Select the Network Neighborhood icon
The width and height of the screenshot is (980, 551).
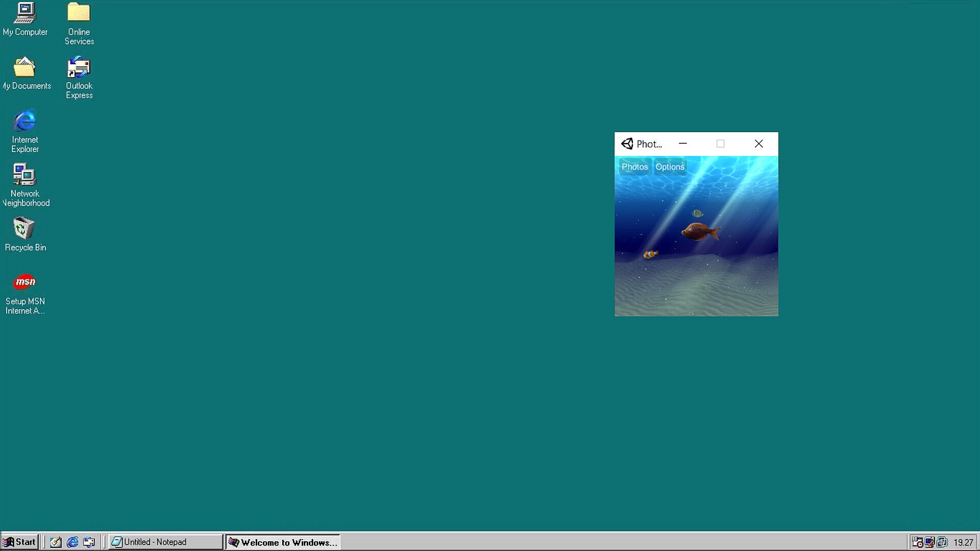pyautogui.click(x=24, y=176)
